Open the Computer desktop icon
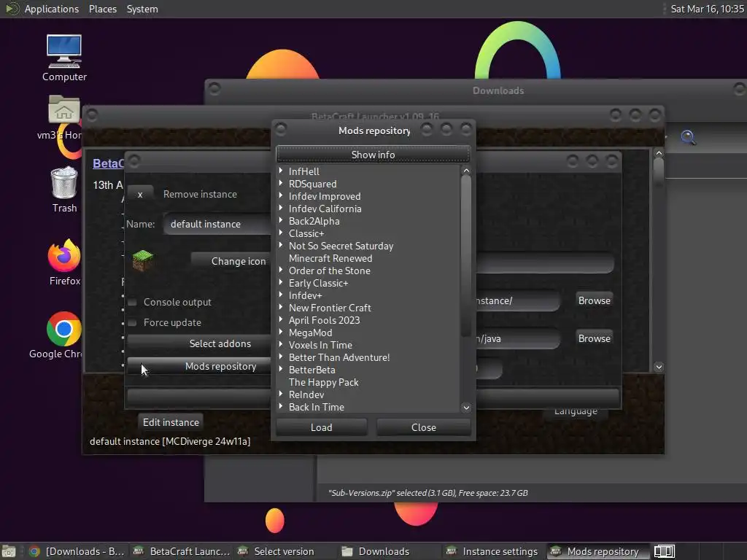Image resolution: width=747 pixels, height=560 pixels. [x=64, y=57]
